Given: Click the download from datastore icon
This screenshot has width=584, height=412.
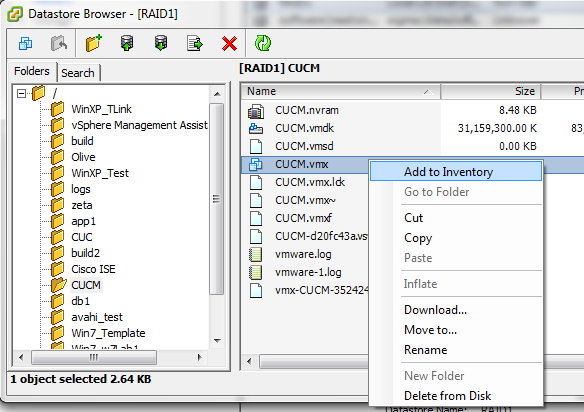Looking at the screenshot, I should (161, 43).
